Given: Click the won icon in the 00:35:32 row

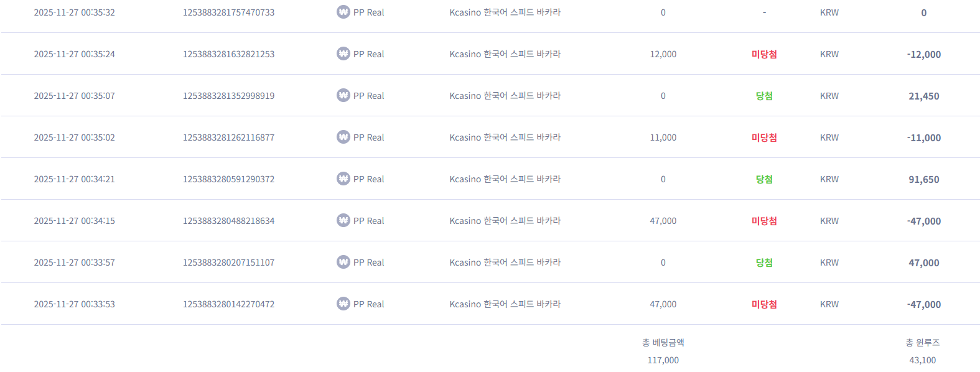Looking at the screenshot, I should pos(343,12).
